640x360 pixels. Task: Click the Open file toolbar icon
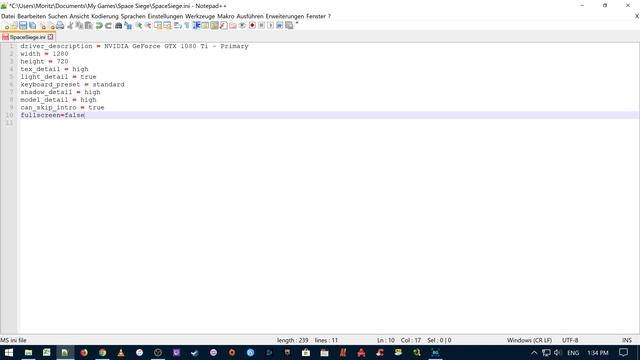pyautogui.click(x=14, y=26)
